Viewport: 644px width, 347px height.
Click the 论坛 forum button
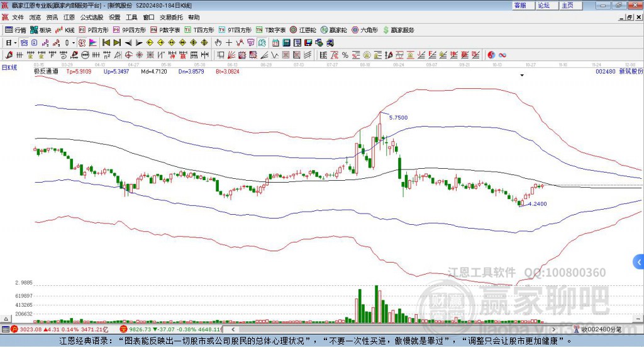pyautogui.click(x=547, y=5)
